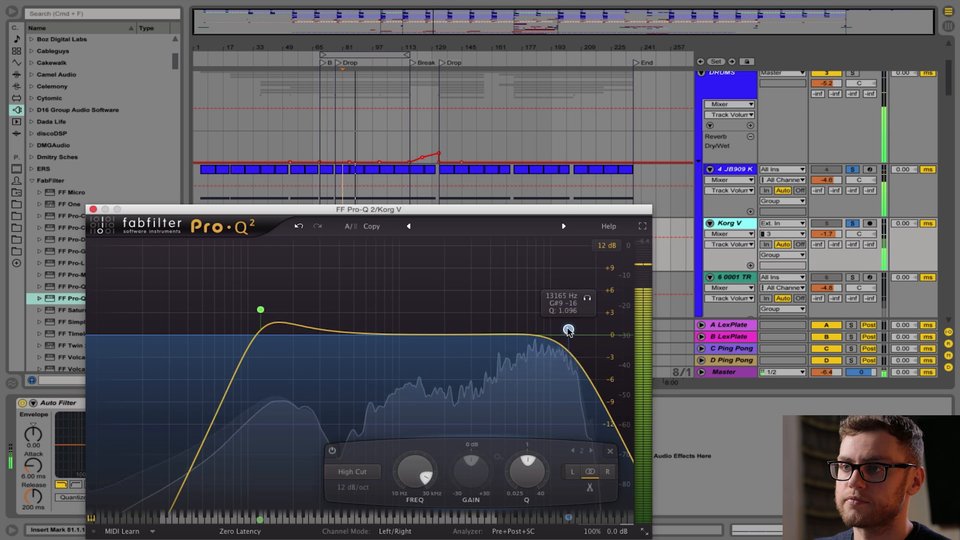Enter full screen mode in Pro-Q 2

pos(642,226)
